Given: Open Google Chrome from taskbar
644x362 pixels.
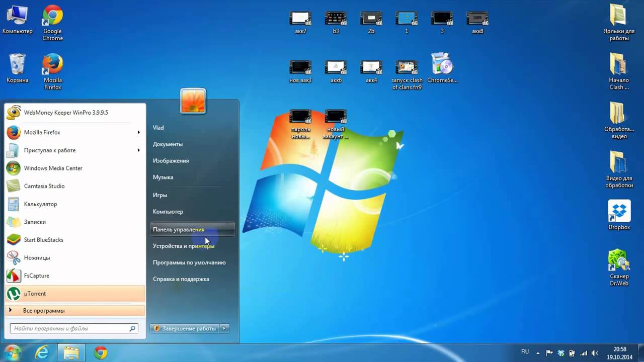Looking at the screenshot, I should click(101, 353).
